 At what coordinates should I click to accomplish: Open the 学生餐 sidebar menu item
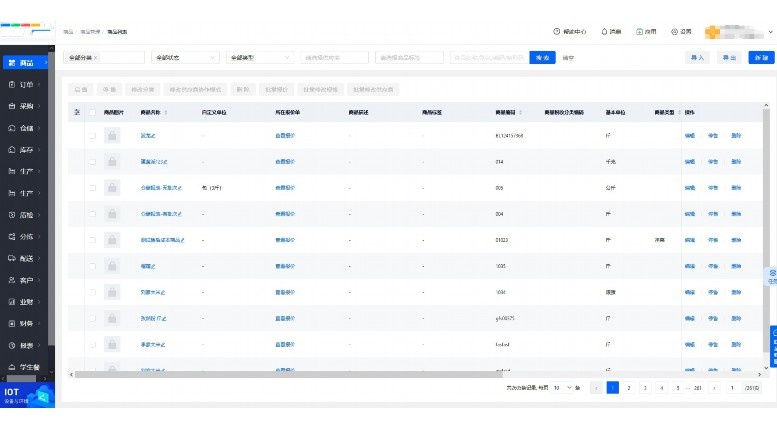point(24,367)
